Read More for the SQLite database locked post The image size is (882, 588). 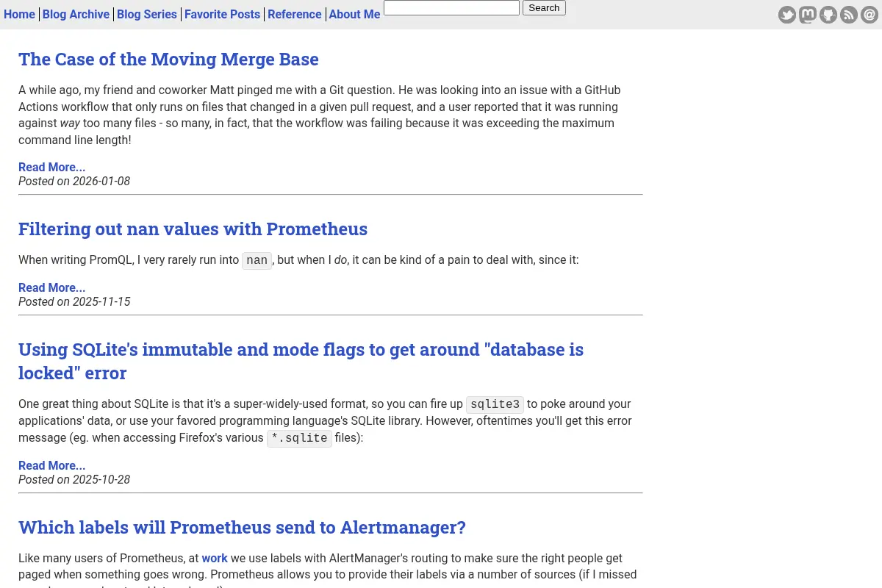pos(51,465)
